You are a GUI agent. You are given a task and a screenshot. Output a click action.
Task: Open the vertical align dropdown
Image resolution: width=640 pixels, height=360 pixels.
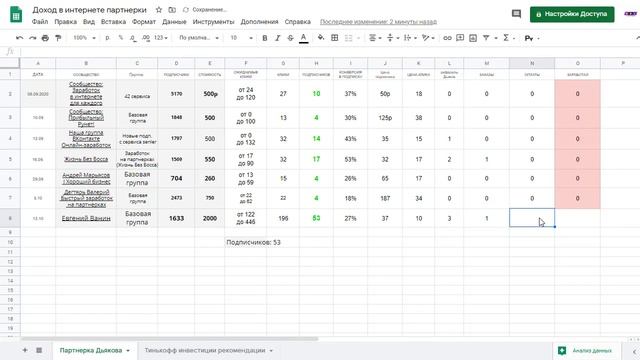click(x=393, y=38)
